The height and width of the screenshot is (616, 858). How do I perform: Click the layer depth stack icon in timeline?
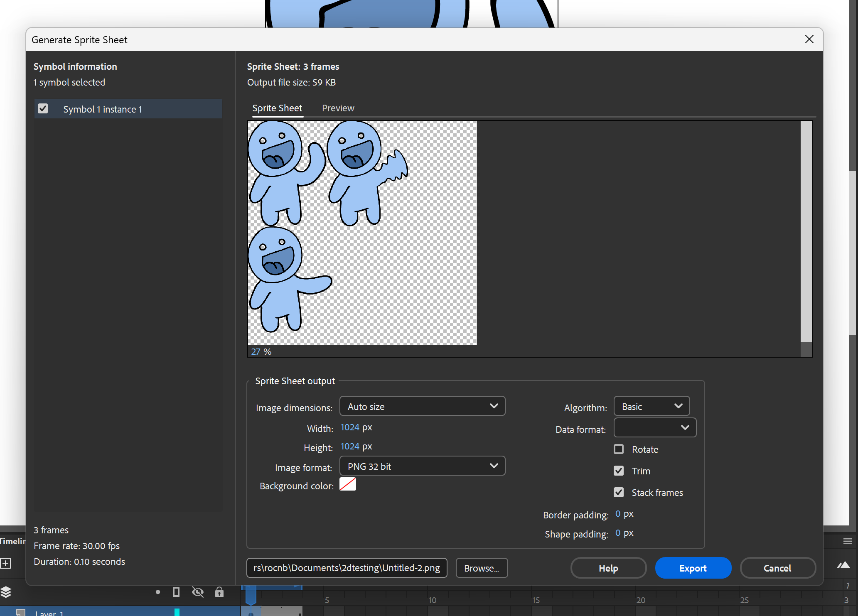6,591
